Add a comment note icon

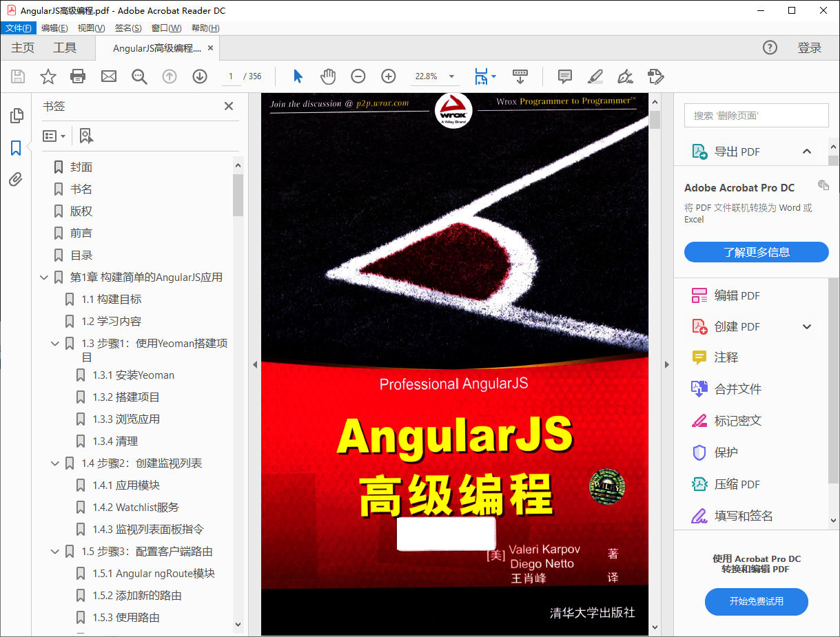(x=565, y=76)
